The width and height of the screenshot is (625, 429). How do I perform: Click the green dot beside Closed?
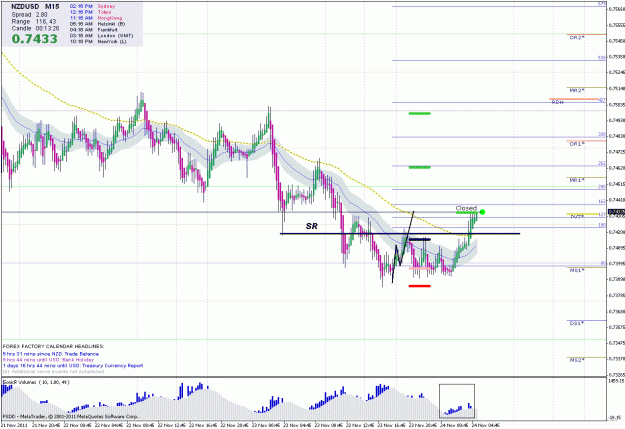(x=482, y=212)
